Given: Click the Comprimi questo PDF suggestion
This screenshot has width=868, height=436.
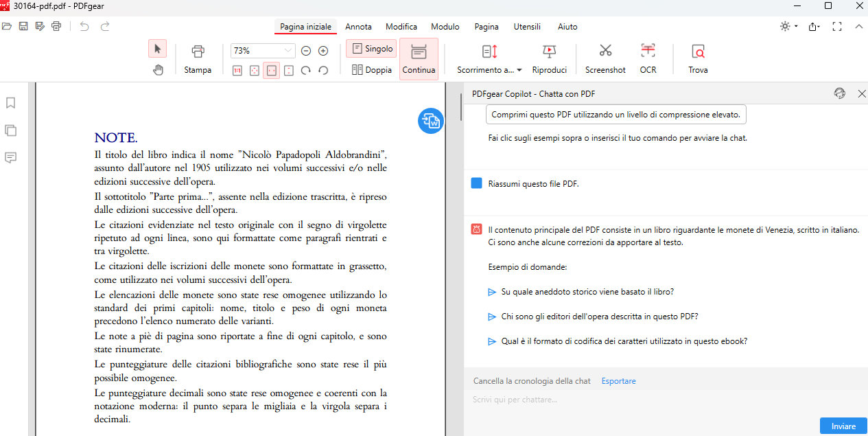Looking at the screenshot, I should click(x=615, y=115).
